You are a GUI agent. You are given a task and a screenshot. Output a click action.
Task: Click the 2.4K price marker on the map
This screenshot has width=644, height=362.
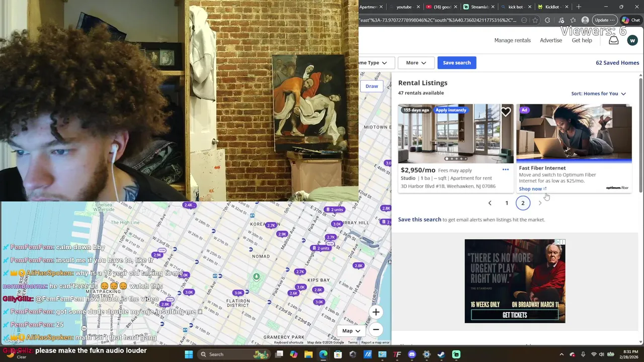coord(189,205)
